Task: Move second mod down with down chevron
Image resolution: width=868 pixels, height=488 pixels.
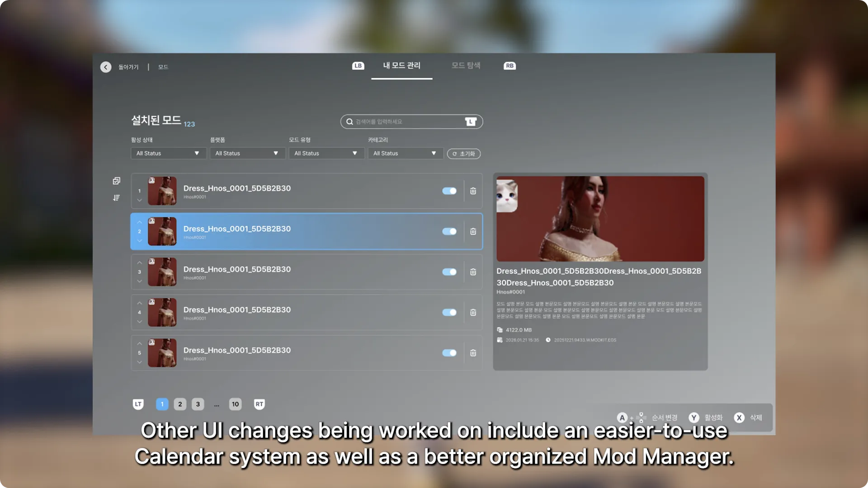Action: click(139, 241)
